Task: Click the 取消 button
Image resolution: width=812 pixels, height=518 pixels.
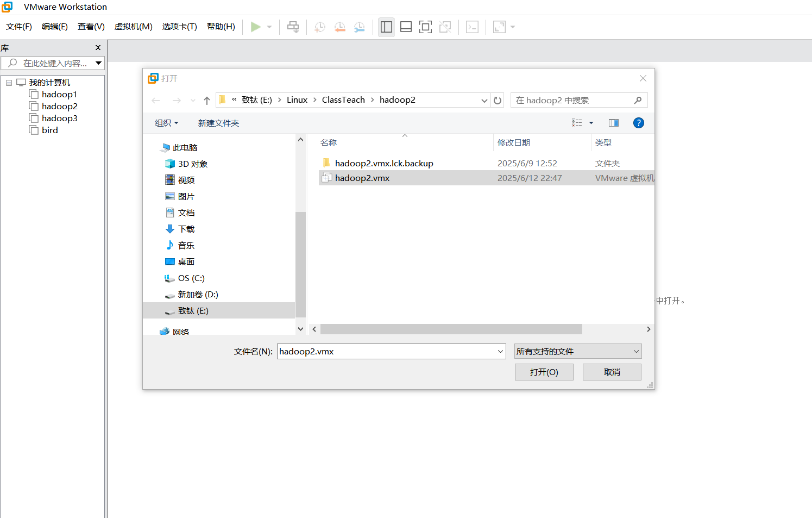Action: coord(612,372)
